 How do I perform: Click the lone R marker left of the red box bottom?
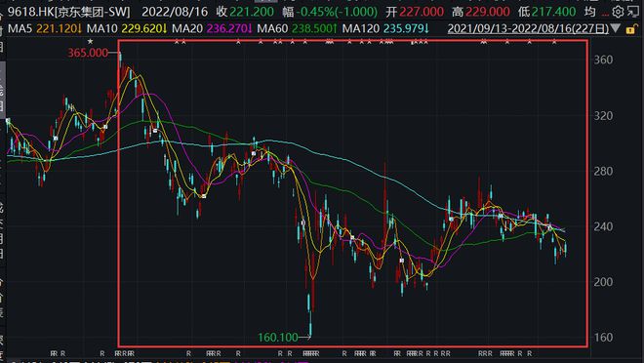101,353
